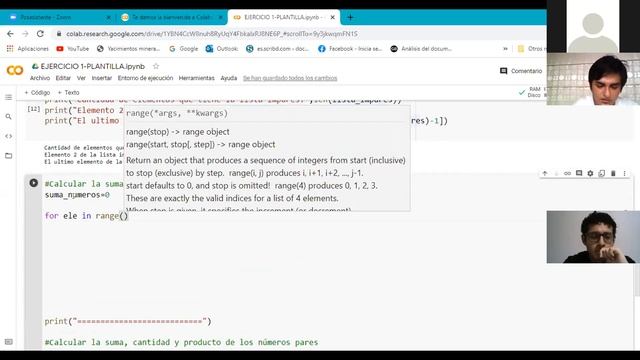
Task: Open the command palette icon at bottom left
Action: point(9,342)
